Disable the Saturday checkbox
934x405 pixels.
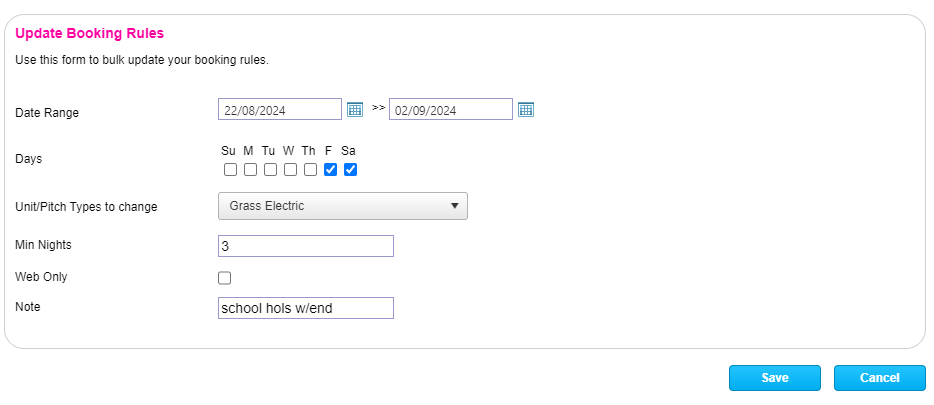[350, 169]
